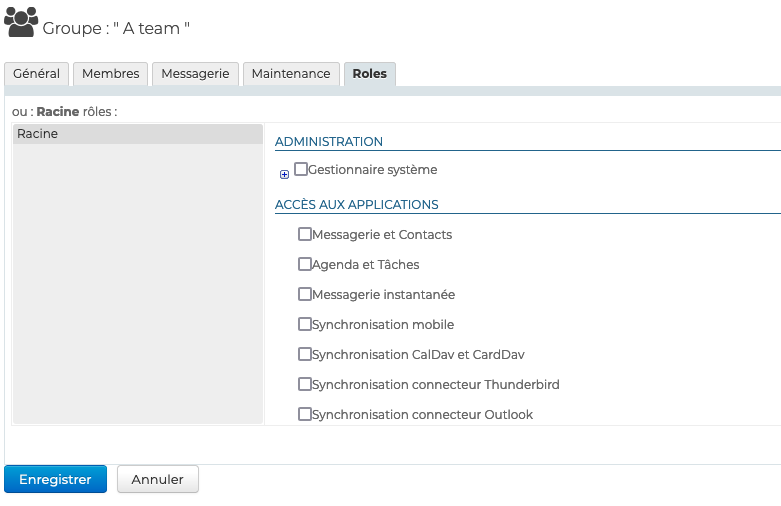Expand the Gestionnaire système role tree
This screenshot has width=781, height=506.
point(284,174)
